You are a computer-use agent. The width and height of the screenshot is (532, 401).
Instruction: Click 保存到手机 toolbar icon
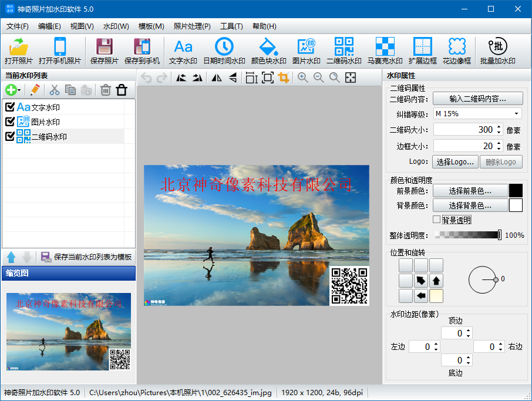(x=142, y=51)
